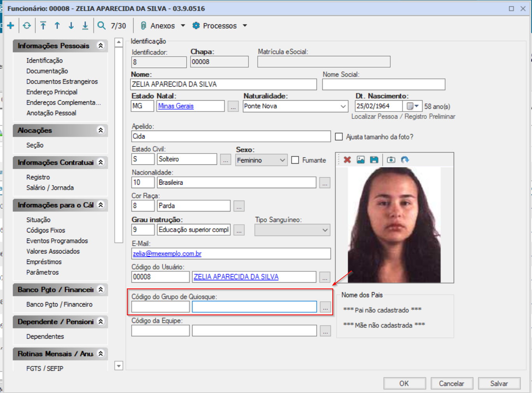Select Documentação in the sidebar
The height and width of the screenshot is (393, 532).
[x=47, y=71]
